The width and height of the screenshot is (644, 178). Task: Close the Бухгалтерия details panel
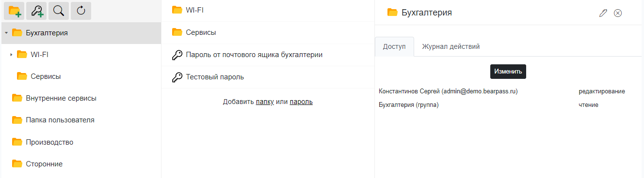pos(618,13)
